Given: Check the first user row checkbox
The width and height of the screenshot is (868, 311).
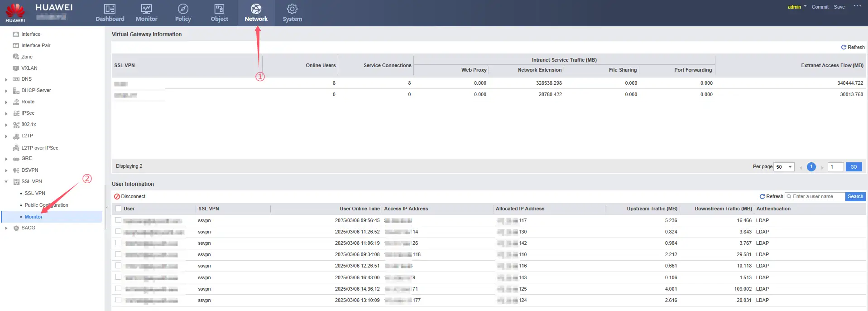Looking at the screenshot, I should 118,220.
